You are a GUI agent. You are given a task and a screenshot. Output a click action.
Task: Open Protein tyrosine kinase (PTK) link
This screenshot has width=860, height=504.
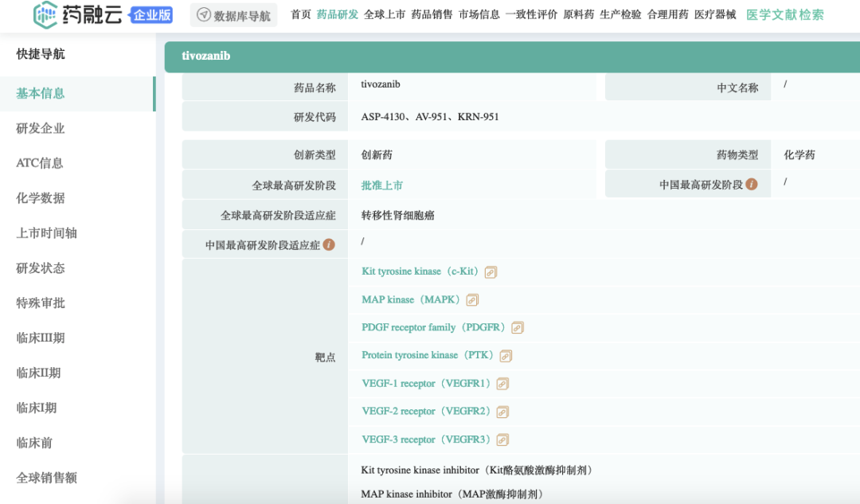pyautogui.click(x=428, y=355)
